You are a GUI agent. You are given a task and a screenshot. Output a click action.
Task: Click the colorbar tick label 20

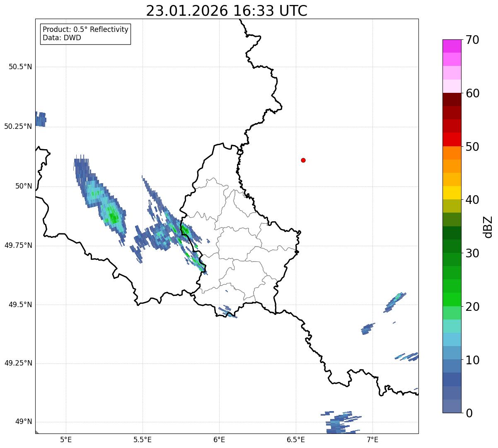[472, 307]
